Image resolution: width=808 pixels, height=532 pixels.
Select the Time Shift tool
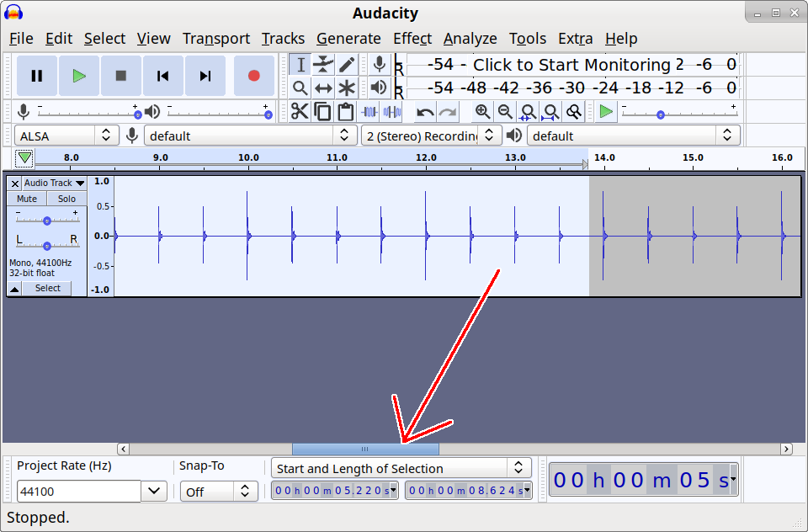323,88
